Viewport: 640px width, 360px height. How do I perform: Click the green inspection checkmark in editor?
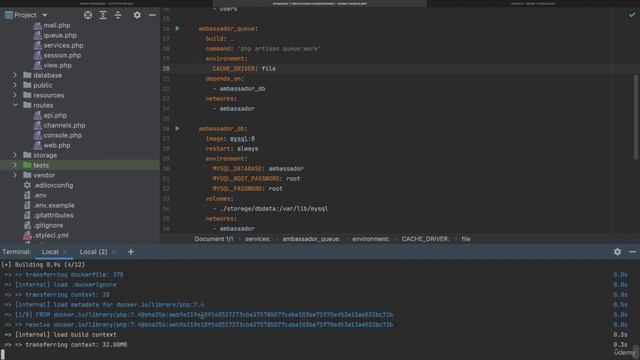click(x=632, y=15)
